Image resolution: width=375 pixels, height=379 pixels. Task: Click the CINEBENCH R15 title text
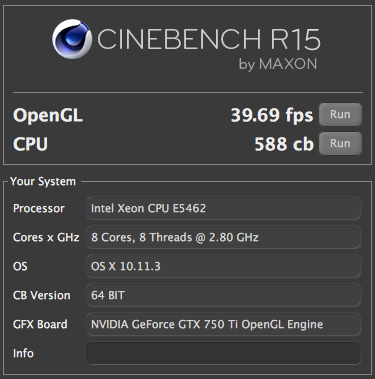pyautogui.click(x=209, y=39)
